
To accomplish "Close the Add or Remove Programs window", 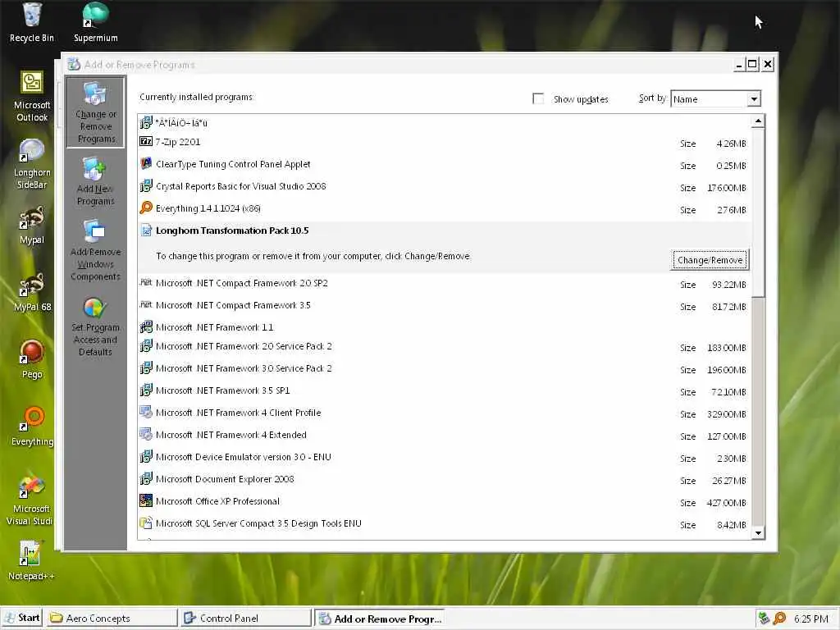I will tap(768, 65).
